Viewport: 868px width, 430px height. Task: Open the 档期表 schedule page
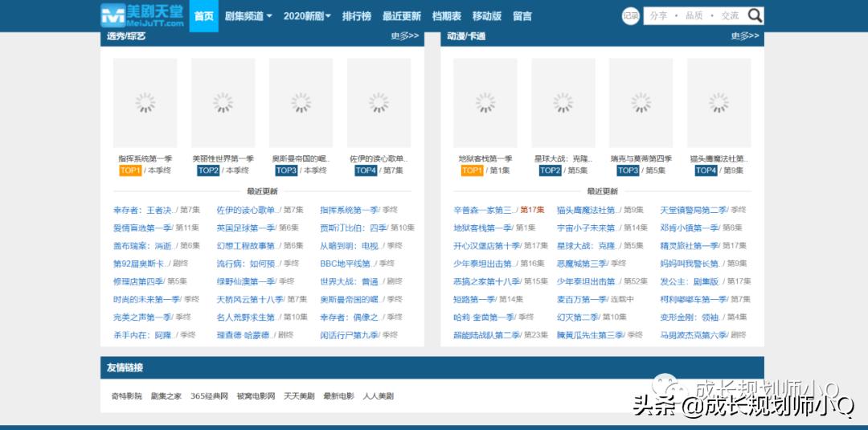[x=446, y=16]
